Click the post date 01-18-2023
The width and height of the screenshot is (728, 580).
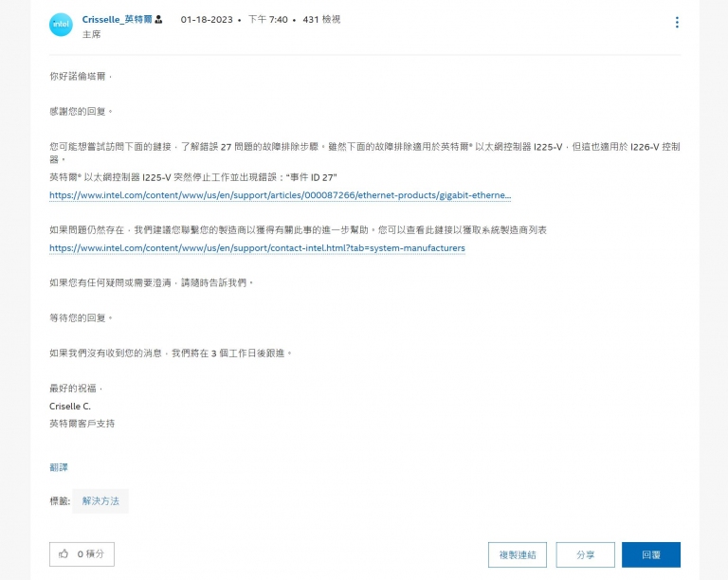click(207, 20)
